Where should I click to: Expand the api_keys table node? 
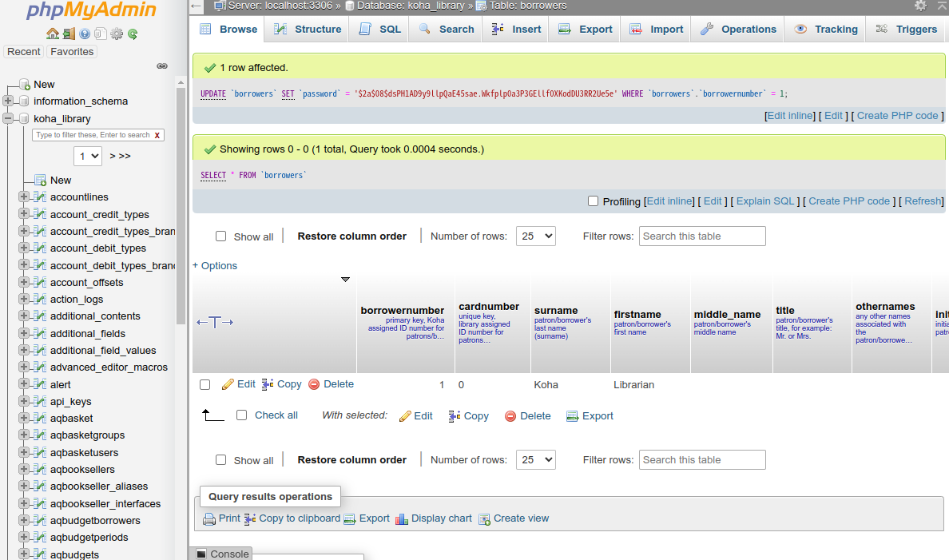[24, 401]
